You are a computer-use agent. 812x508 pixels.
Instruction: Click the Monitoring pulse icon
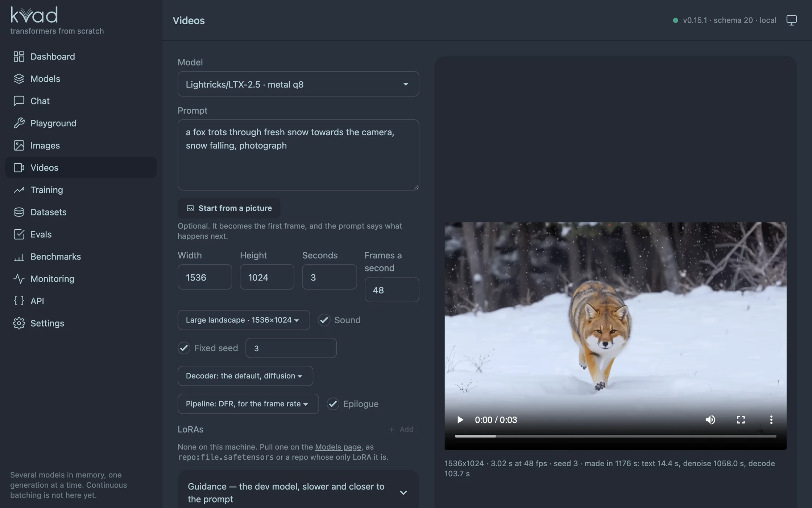(x=19, y=279)
